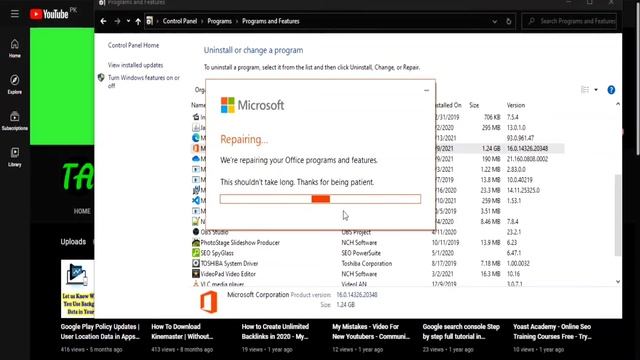Click NCH Software publisher of VideoPad
This screenshot has width=640, height=360.
click(x=359, y=274)
